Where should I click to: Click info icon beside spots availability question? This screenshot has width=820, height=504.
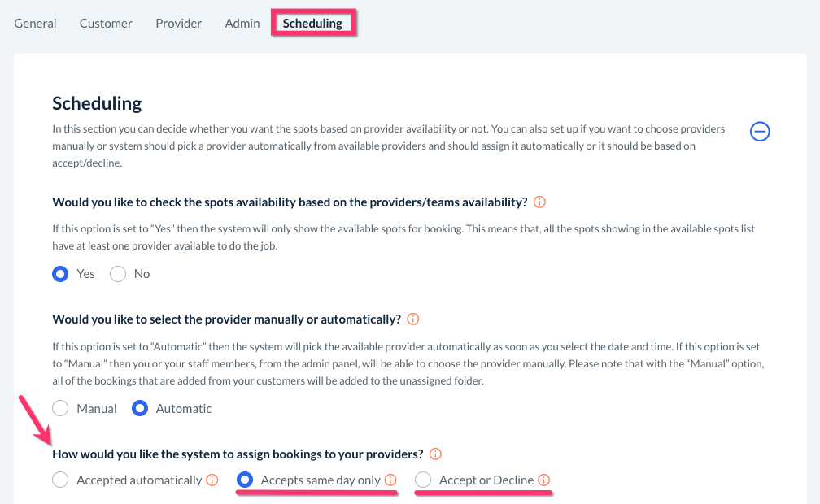[539, 202]
